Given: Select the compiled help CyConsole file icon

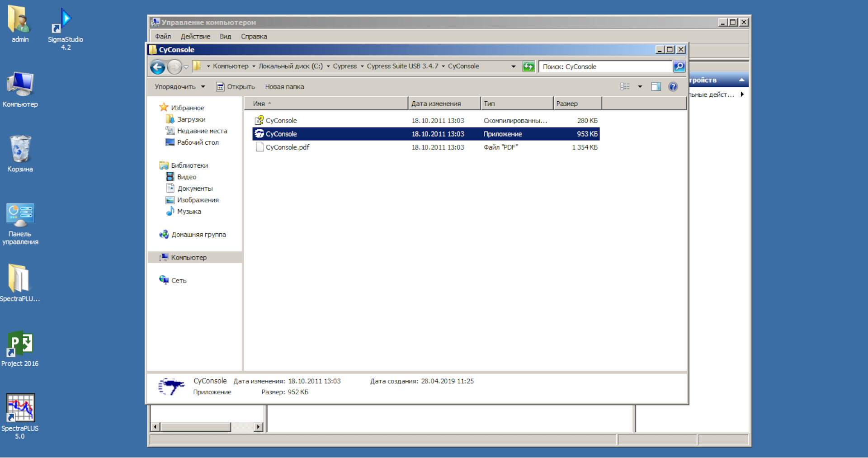Looking at the screenshot, I should coord(259,120).
